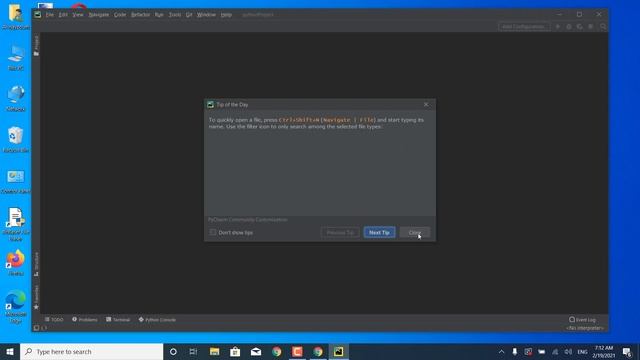The width and height of the screenshot is (640, 360).
Task: Open the first Chrome icon on the taskbar
Action: click(277, 351)
